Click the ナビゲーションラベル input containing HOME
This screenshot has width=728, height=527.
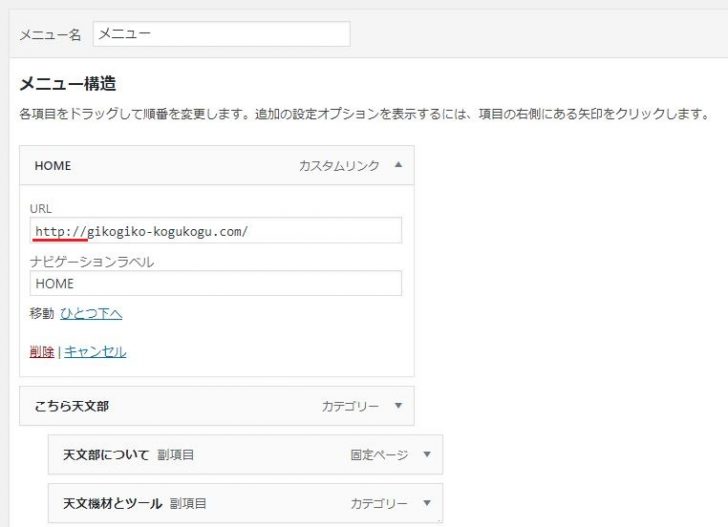215,283
